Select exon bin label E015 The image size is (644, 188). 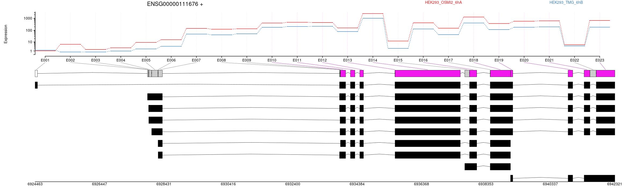click(398, 60)
